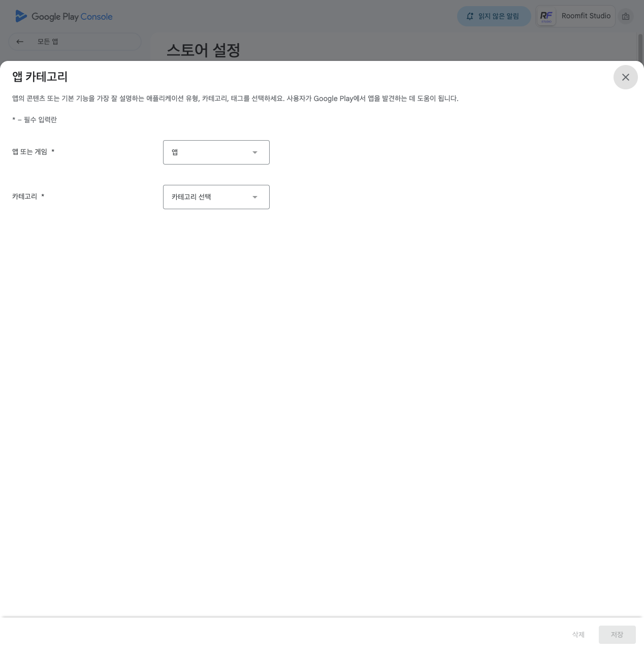Screen dimensions: 644x652
Task: Click the 삭제 button
Action: (578, 635)
